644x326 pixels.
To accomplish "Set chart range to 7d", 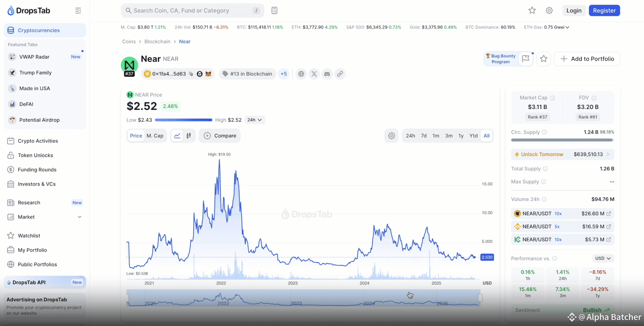I will (424, 136).
